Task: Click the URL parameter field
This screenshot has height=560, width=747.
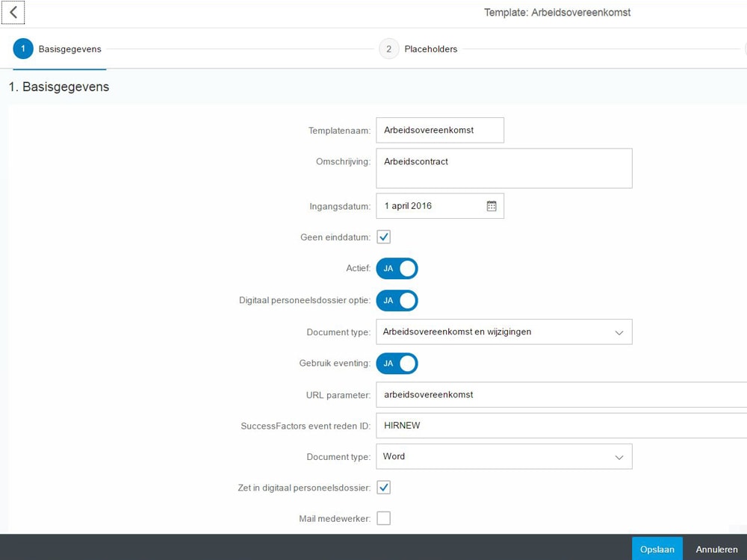Action: point(560,395)
